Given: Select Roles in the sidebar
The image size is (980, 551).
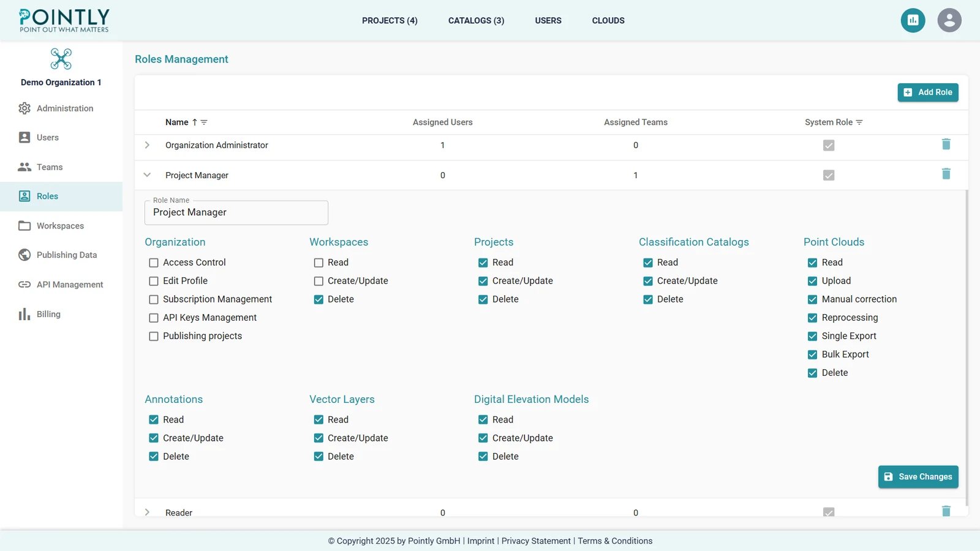Looking at the screenshot, I should click(x=61, y=197).
